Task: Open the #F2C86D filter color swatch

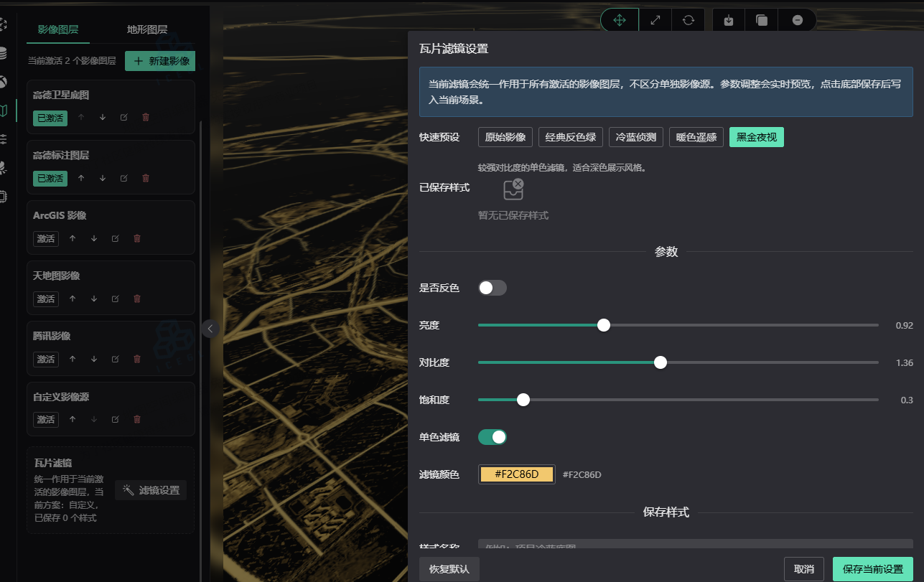Action: tap(516, 474)
